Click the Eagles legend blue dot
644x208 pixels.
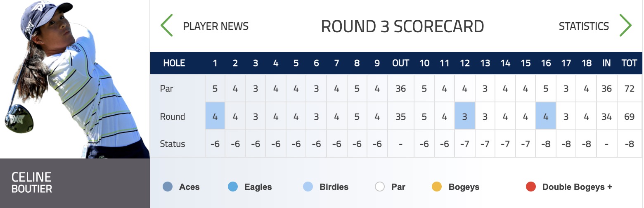tap(233, 187)
